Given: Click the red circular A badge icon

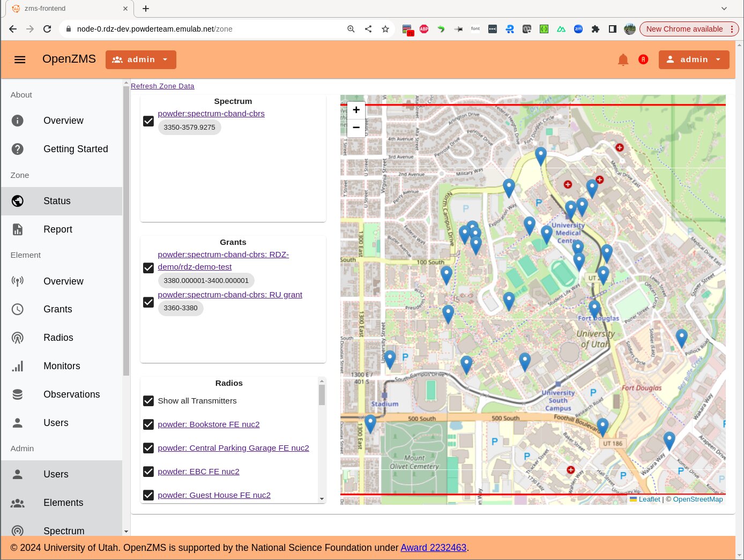Looking at the screenshot, I should (643, 59).
